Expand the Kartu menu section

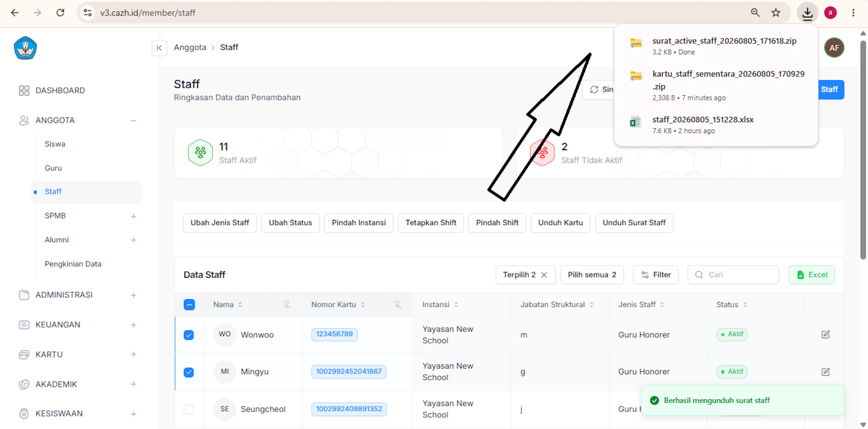[x=133, y=354]
